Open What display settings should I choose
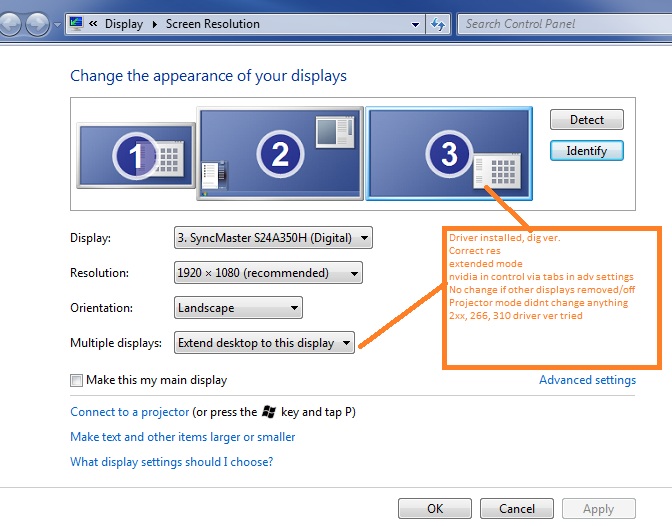This screenshot has height=526, width=672. coord(171,462)
